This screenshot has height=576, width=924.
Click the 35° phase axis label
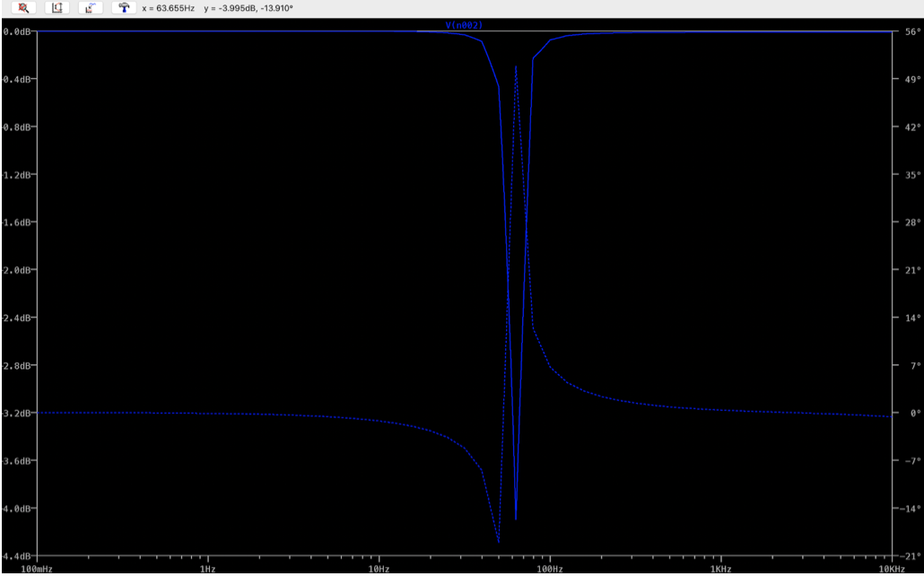913,175
